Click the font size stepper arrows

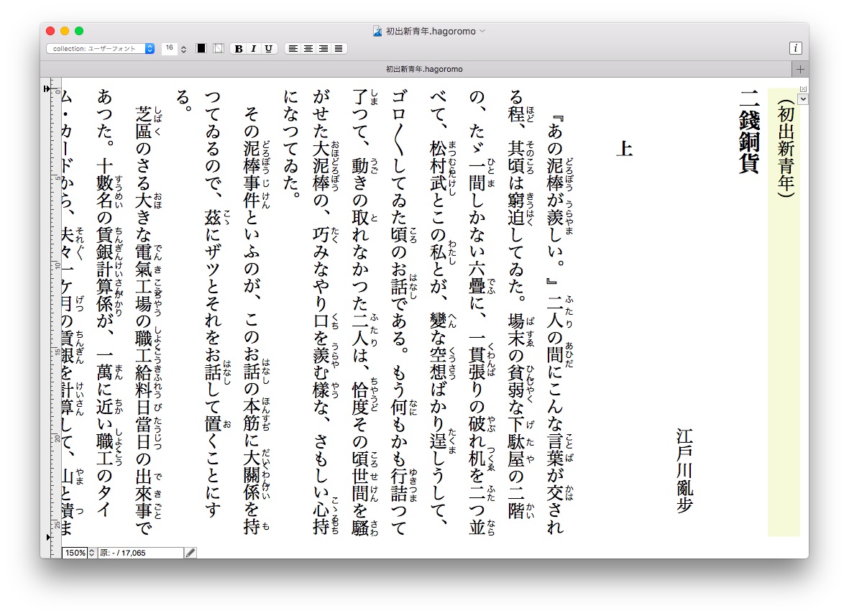[x=183, y=50]
